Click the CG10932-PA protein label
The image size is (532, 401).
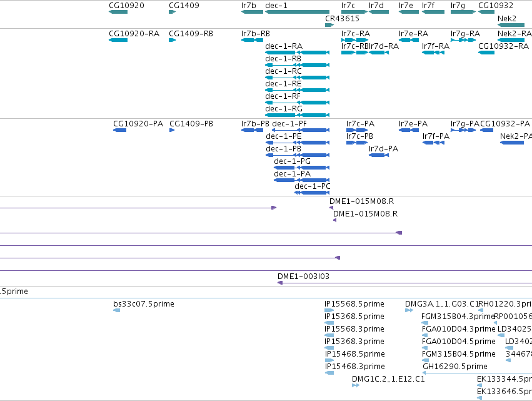(x=505, y=124)
